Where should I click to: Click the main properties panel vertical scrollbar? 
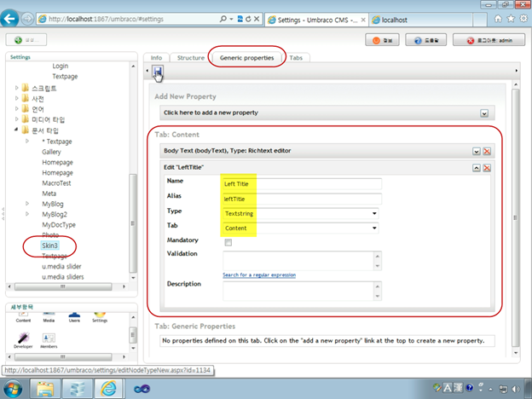tap(516, 217)
